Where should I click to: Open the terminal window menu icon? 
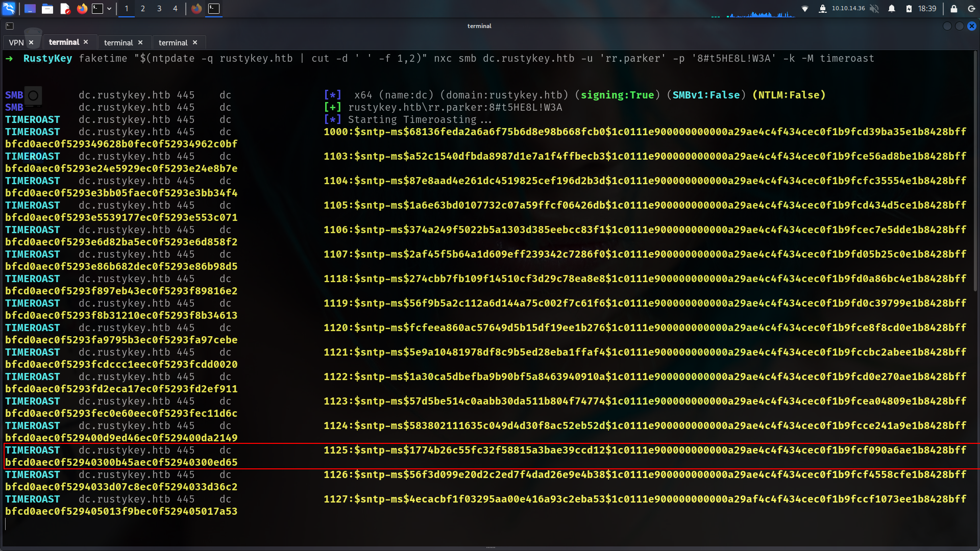pos(10,26)
